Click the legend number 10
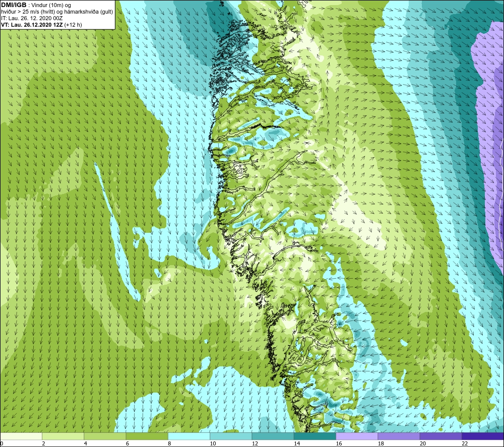This screenshot has width=504, height=447. click(x=213, y=443)
